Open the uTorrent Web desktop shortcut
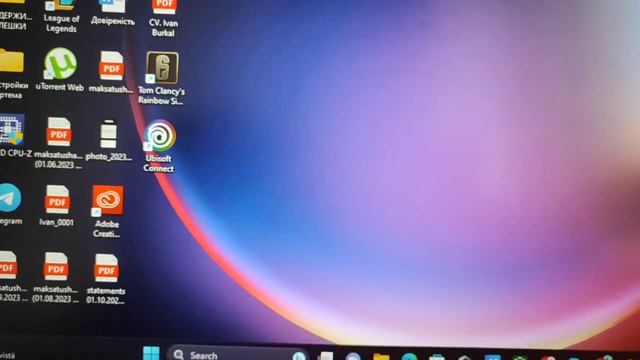 (60, 69)
